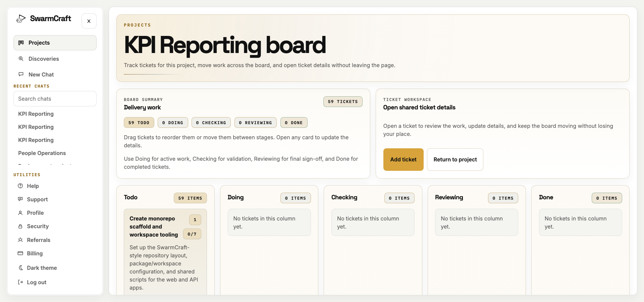
Task: Click the PROJECTS breadcrumb label
Action: (137, 25)
